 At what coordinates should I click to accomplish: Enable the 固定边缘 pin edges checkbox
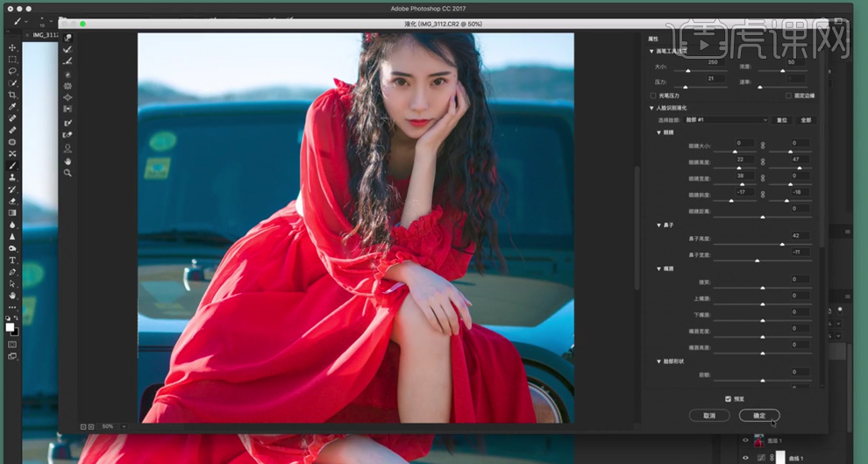[x=788, y=96]
